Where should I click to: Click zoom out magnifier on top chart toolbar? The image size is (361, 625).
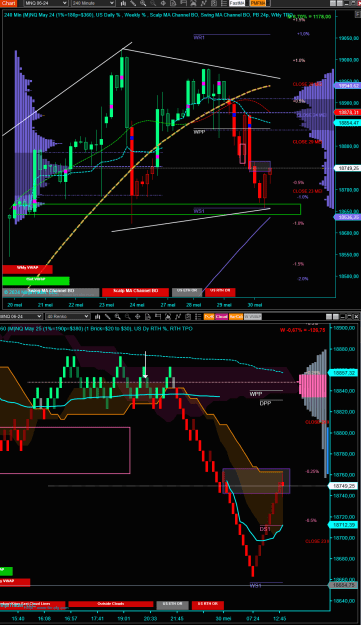[153, 3]
